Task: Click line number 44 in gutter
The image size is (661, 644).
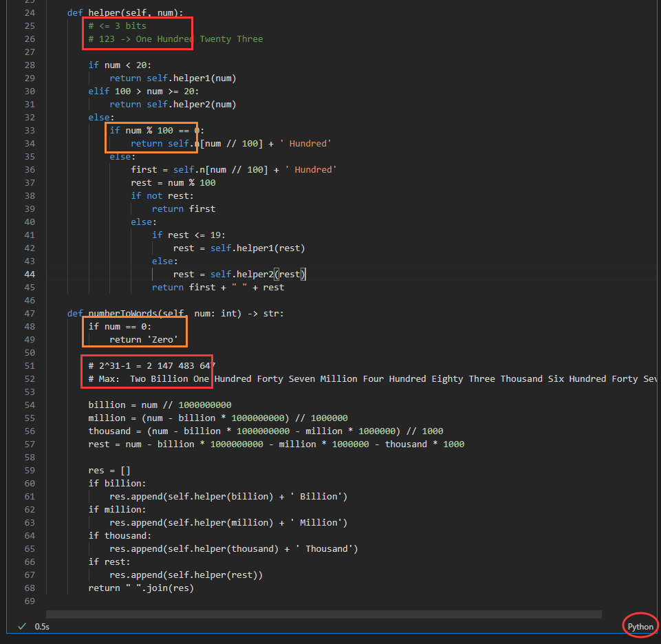Action: coord(30,274)
